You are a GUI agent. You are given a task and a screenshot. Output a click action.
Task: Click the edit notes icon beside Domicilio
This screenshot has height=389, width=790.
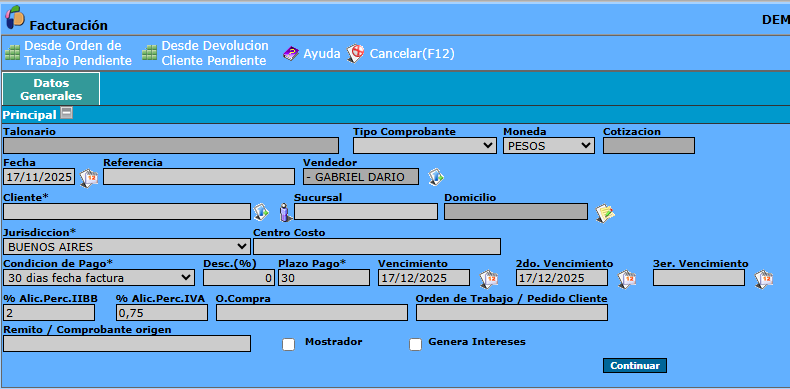(605, 213)
